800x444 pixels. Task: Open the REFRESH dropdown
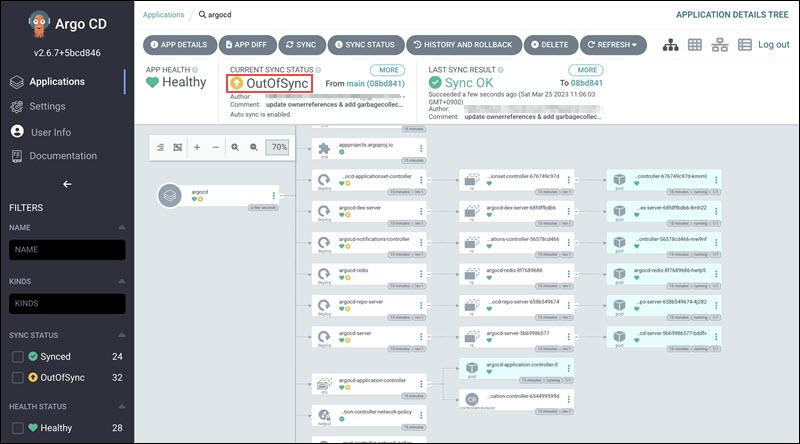[x=613, y=45]
